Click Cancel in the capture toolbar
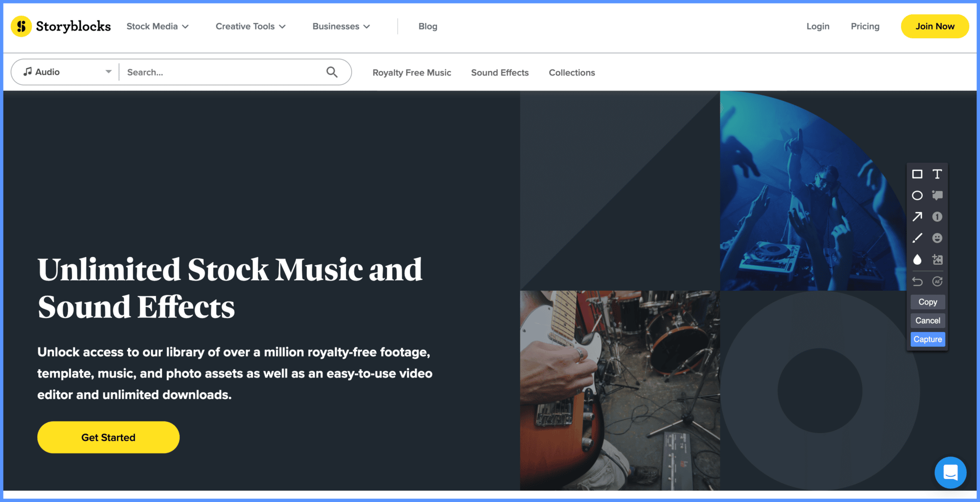 coord(928,321)
